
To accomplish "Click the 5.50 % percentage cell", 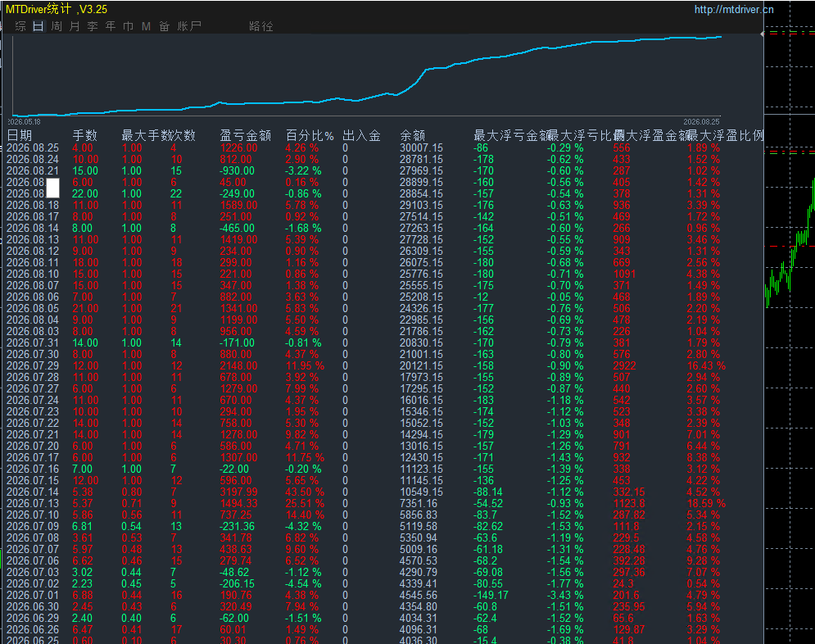I will [x=302, y=320].
